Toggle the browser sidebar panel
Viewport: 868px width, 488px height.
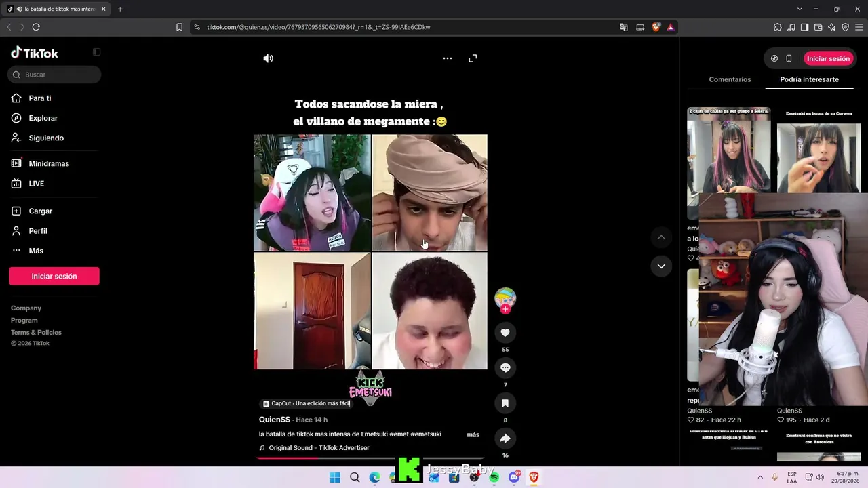coord(805,27)
